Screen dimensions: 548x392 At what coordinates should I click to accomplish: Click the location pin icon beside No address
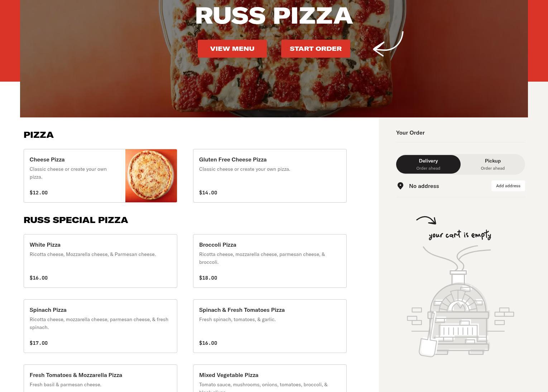pyautogui.click(x=400, y=186)
